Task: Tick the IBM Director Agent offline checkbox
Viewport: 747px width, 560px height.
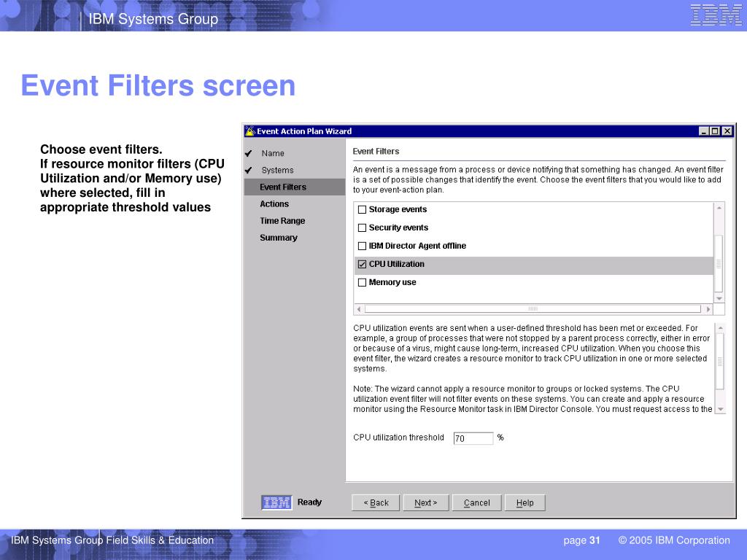Action: tap(362, 246)
